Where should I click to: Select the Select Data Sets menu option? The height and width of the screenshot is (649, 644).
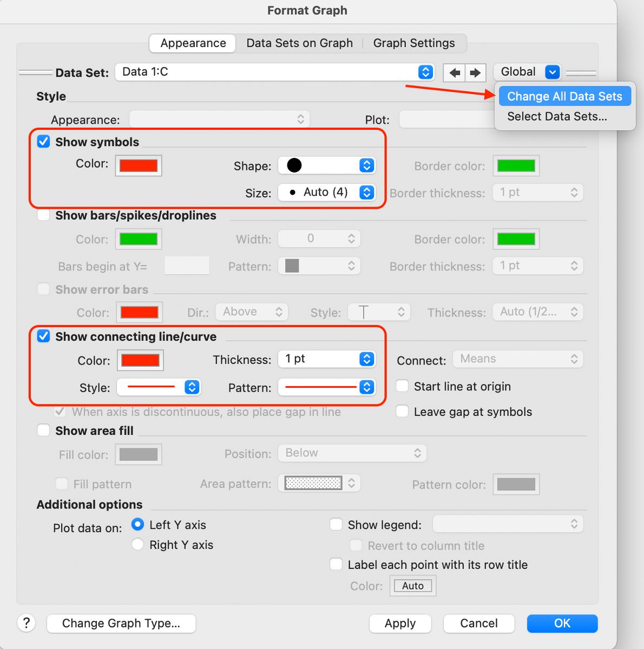coord(557,117)
